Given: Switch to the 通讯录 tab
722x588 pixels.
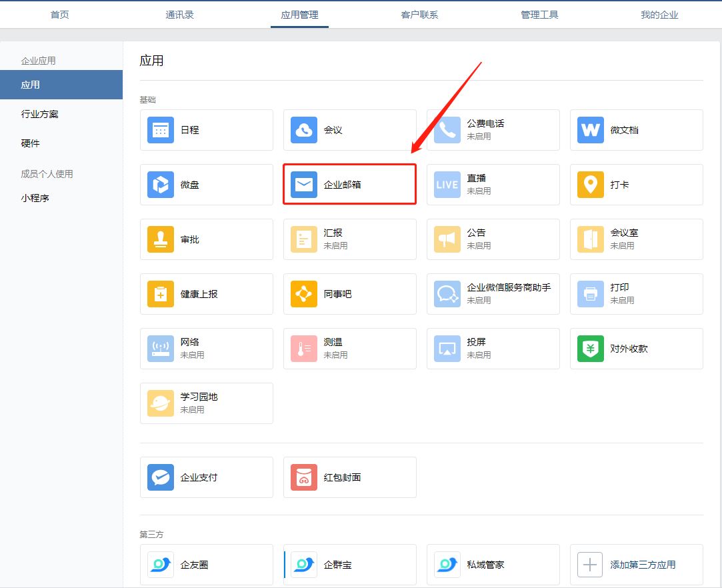Looking at the screenshot, I should [x=179, y=15].
